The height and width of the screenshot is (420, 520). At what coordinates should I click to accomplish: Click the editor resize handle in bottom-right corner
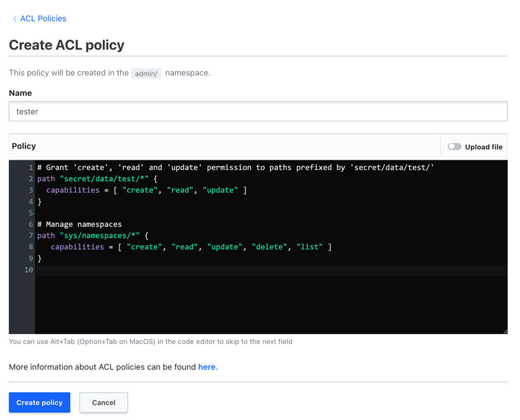click(504, 331)
